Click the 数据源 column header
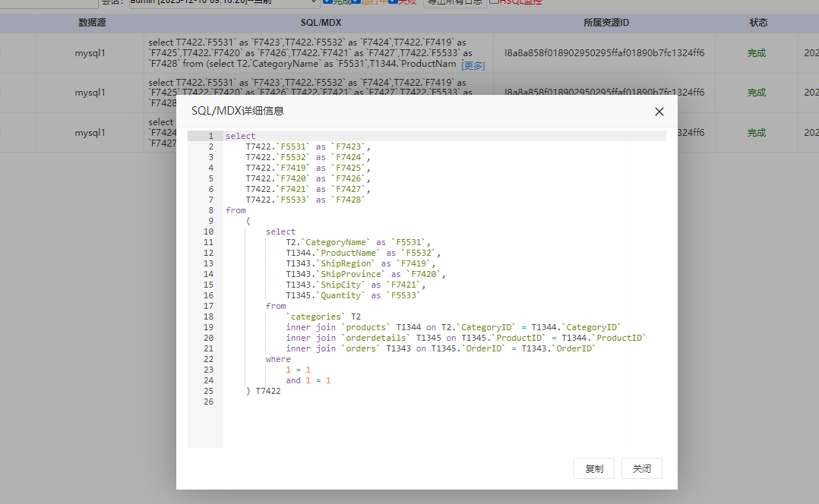 pos(92,23)
